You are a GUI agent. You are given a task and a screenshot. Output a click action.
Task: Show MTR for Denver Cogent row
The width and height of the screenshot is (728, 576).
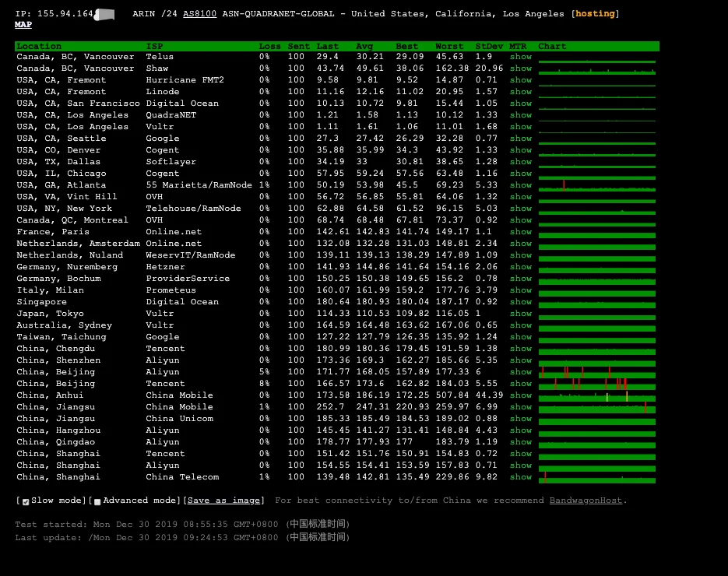[521, 150]
